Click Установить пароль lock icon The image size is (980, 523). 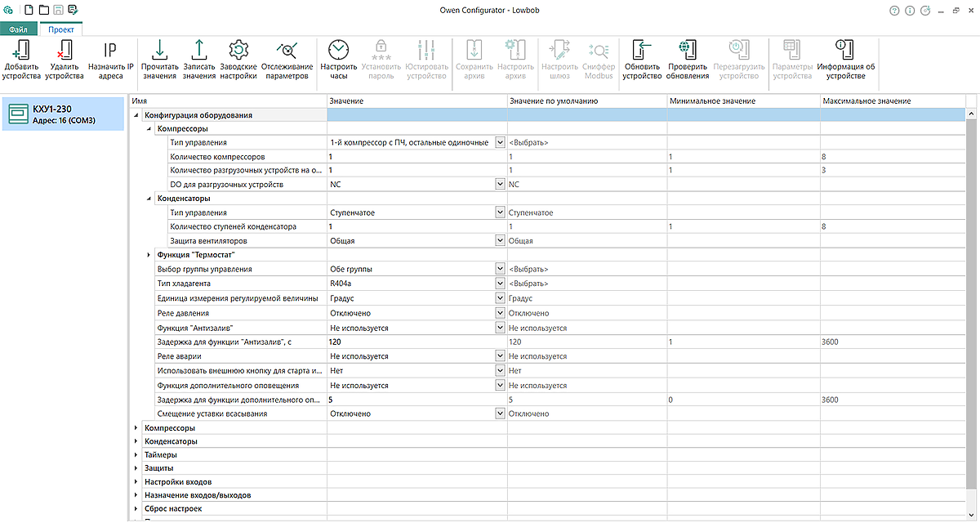pyautogui.click(x=380, y=49)
